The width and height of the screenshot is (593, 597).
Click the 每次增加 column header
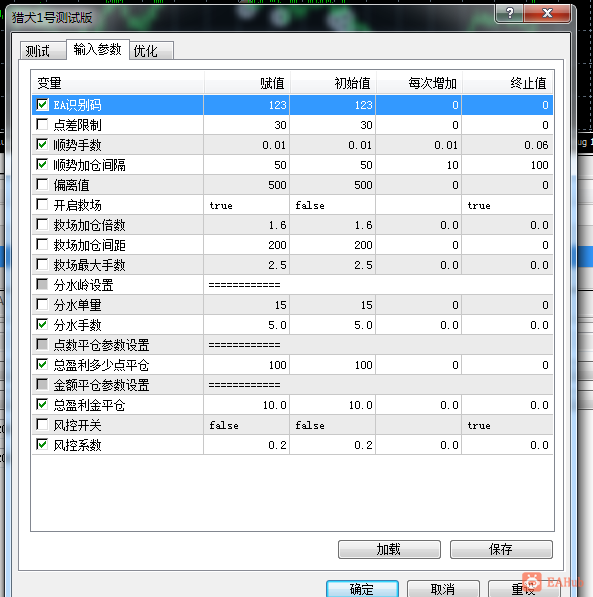coord(419,83)
